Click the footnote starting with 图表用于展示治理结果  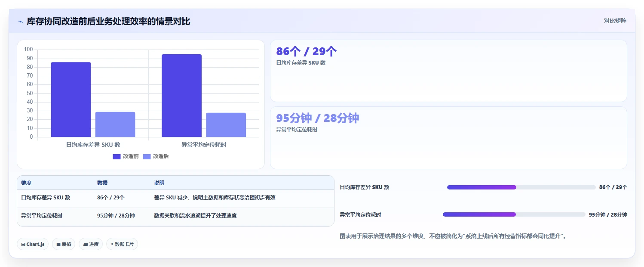(453, 236)
